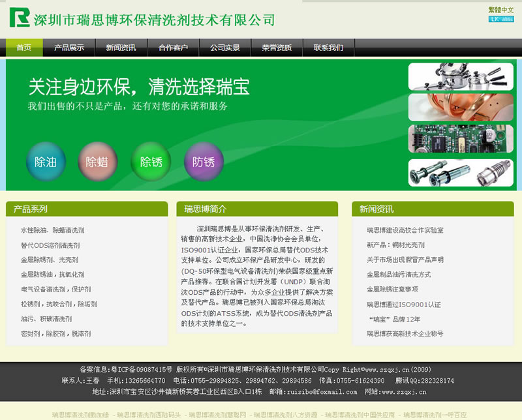The width and height of the screenshot is (522, 420).
Task: Read news 瑞思博获高新技术企业称号
Action: click(x=405, y=333)
